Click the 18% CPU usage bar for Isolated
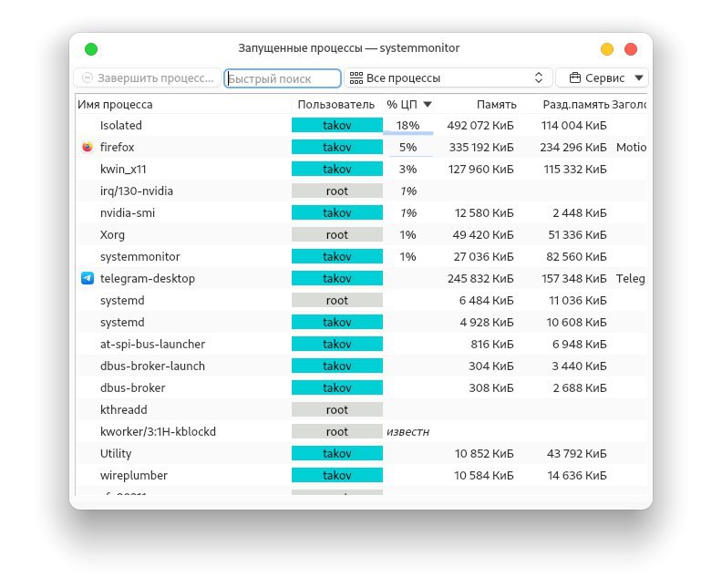 (x=407, y=126)
